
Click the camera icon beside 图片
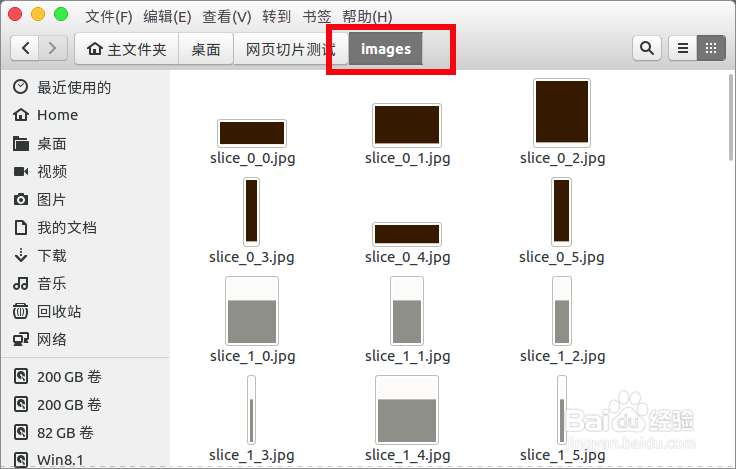[20, 200]
